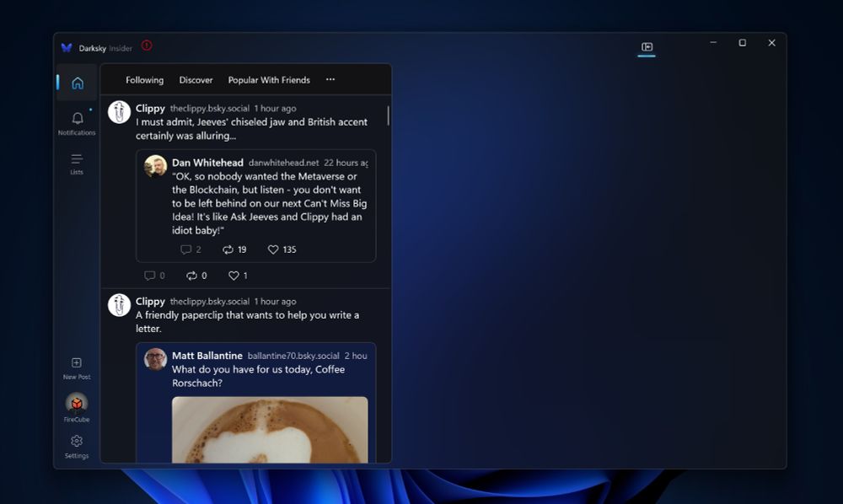The height and width of the screenshot is (504, 843).
Task: Reply to Clippy's Jeeves post
Action: point(154,276)
